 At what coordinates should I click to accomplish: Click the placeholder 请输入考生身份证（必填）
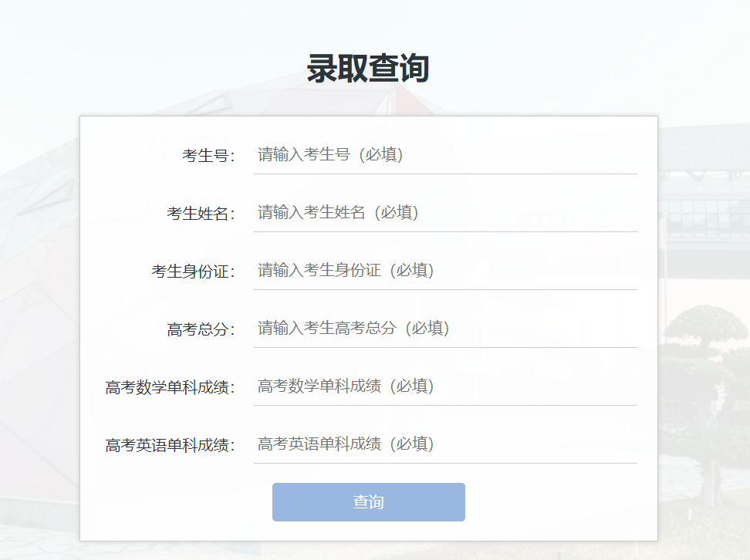point(344,270)
